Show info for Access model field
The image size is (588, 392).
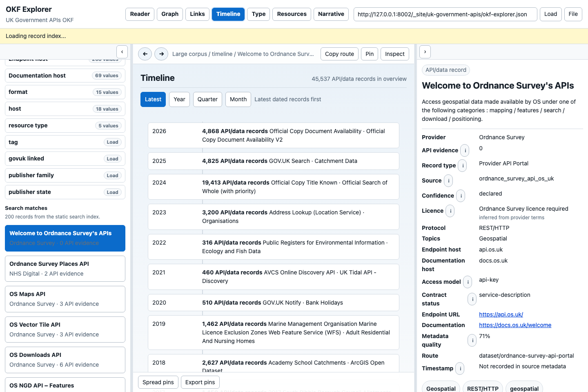468,282
